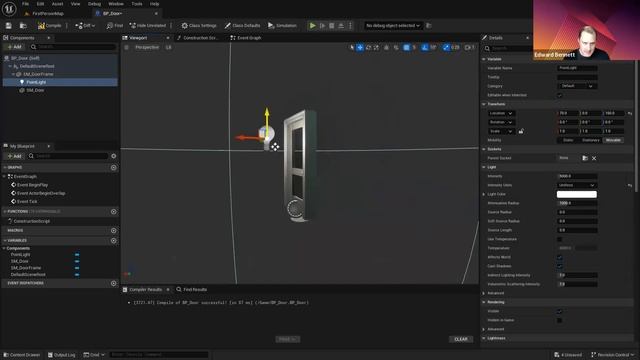Viewport: 640px width, 360px height.
Task: Toggle the Scale lock icon
Action: (x=521, y=131)
